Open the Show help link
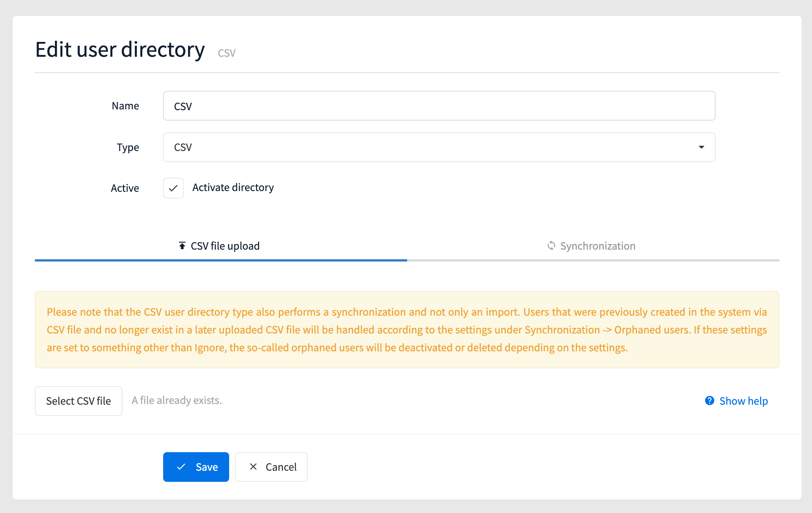Viewport: 812px width, 513px height. [x=736, y=401]
